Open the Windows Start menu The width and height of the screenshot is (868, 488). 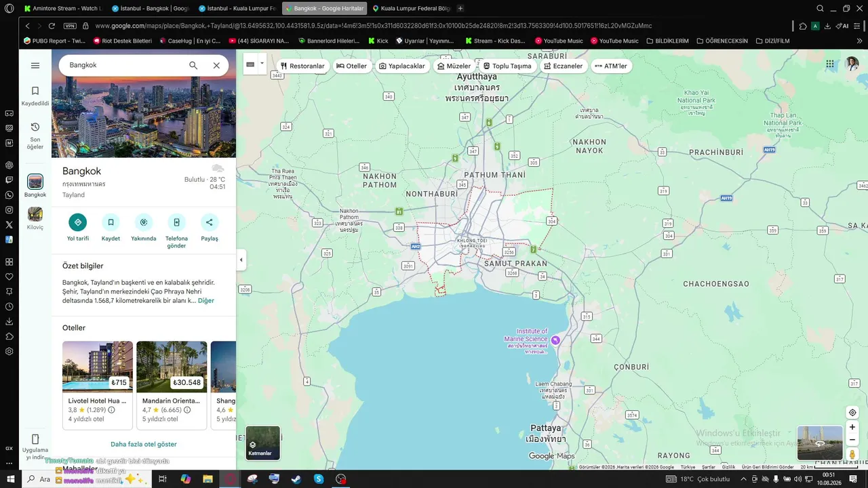[9, 479]
